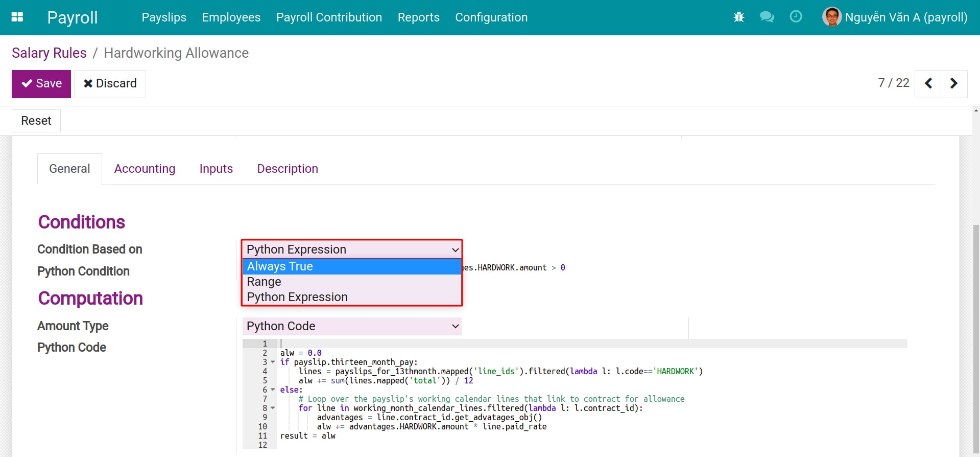The image size is (980, 457).
Task: Pick 'Python Expression' option in list
Action: click(x=351, y=297)
